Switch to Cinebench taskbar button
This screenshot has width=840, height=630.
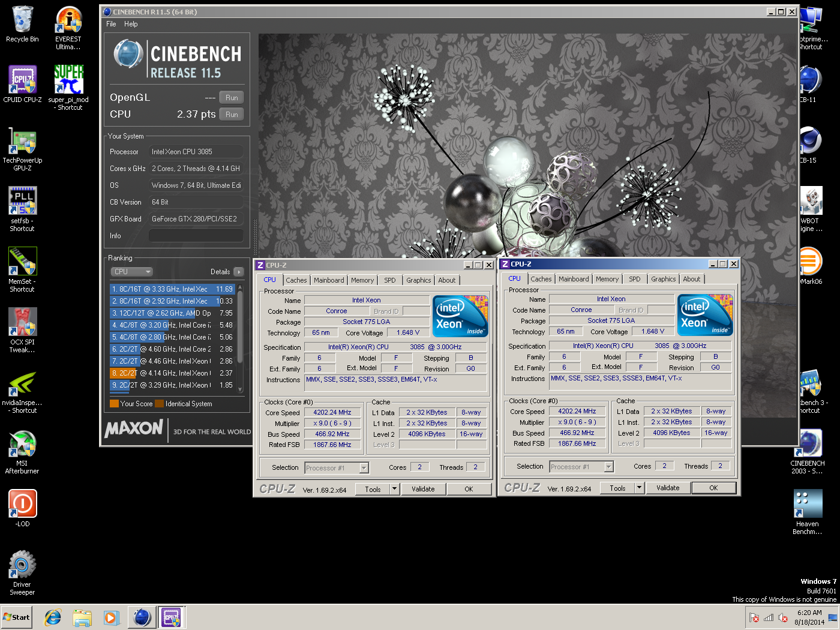[142, 617]
